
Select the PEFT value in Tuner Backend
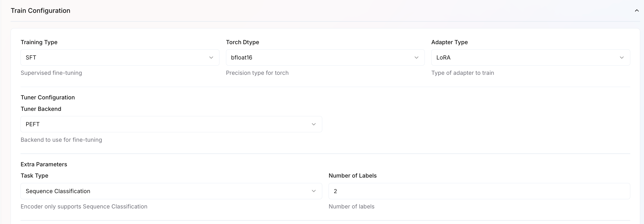[32, 124]
